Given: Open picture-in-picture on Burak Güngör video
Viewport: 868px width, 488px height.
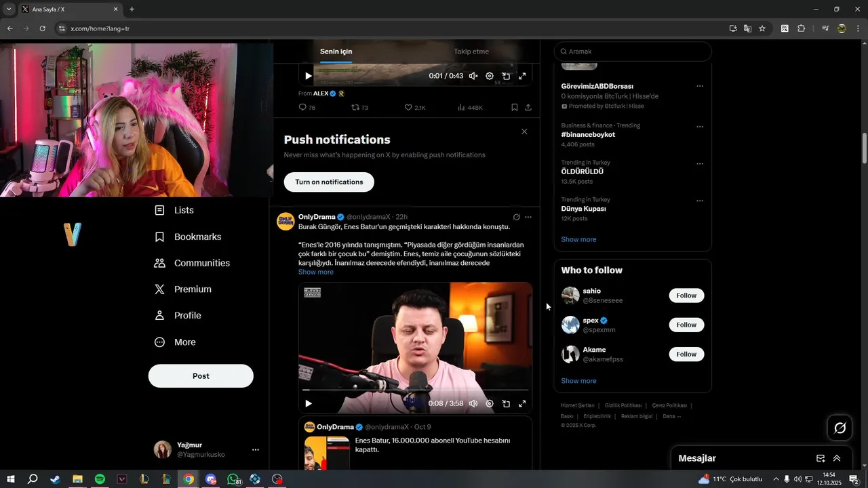Looking at the screenshot, I should (x=506, y=403).
